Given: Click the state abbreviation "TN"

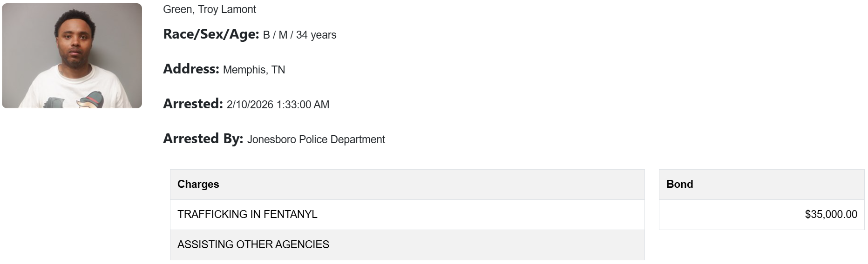Looking at the screenshot, I should (278, 70).
